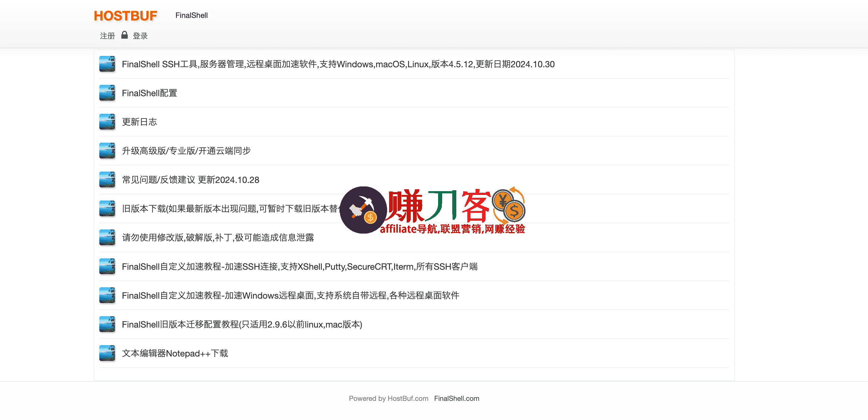Open 常见问题/反馈建议 更新2024.10.28 topic
This screenshot has width=868, height=420.
click(191, 180)
